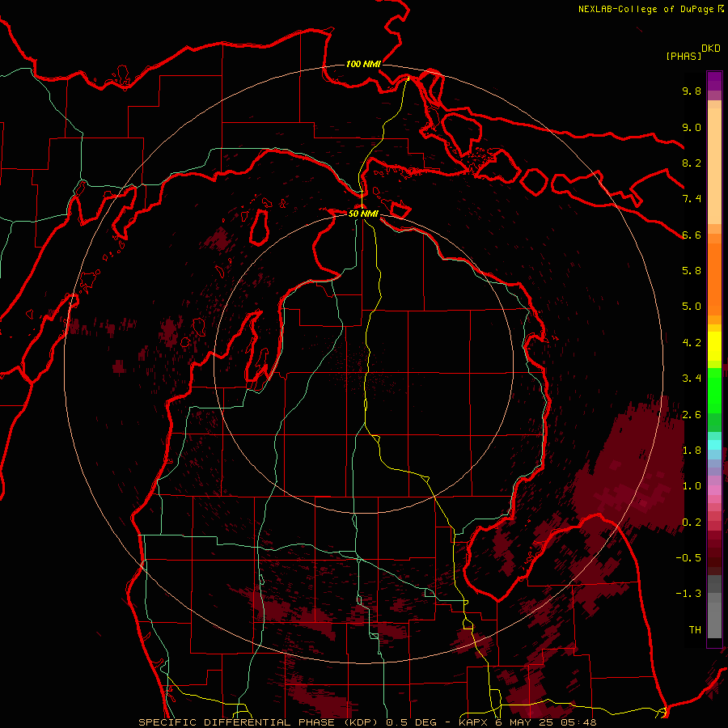Select the 2.6 scale label
The image size is (728, 728).
pos(692,415)
